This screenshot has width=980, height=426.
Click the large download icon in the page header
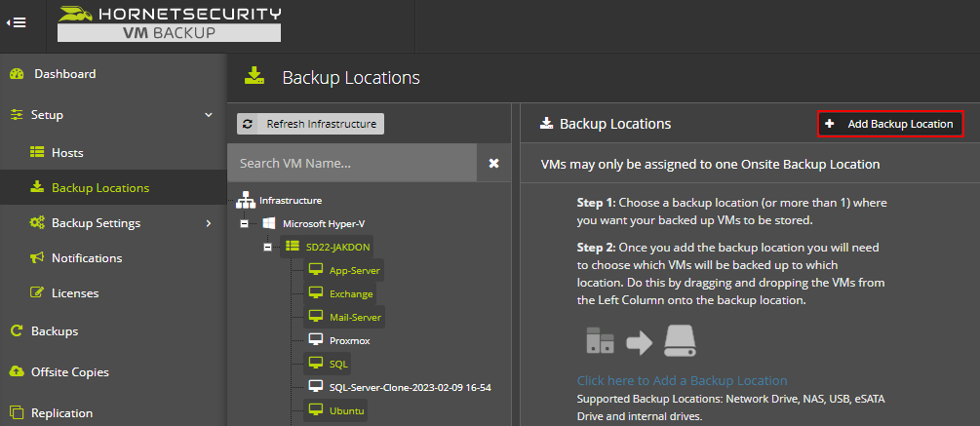tap(254, 77)
